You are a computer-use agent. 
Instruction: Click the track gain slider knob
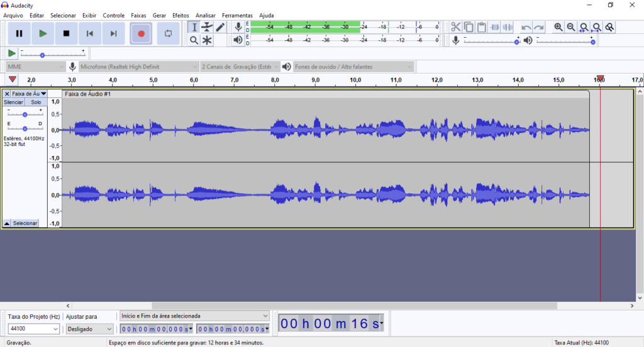pos(25,114)
